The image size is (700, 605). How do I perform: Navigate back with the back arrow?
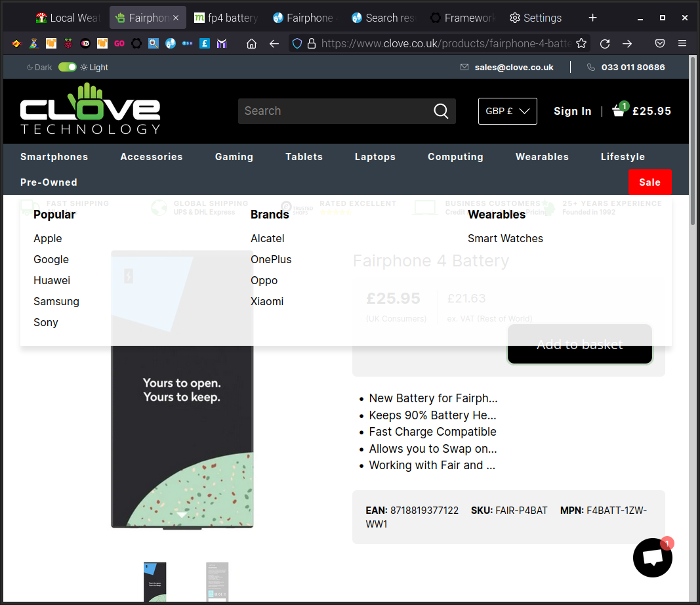(x=274, y=43)
